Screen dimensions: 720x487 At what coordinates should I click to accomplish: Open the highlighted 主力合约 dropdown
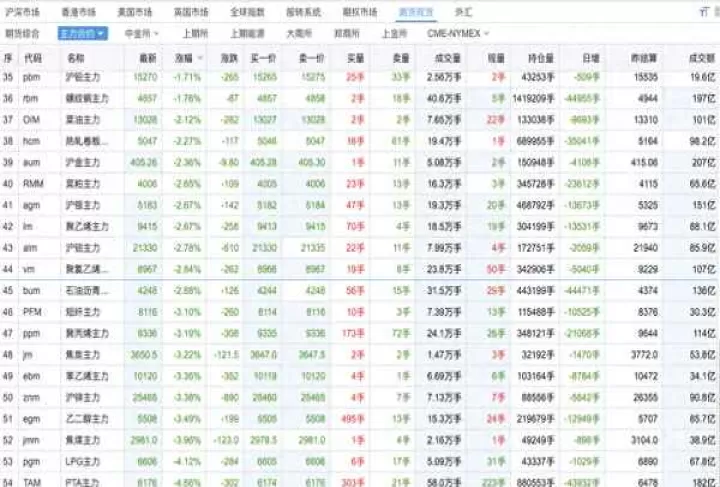(83, 34)
